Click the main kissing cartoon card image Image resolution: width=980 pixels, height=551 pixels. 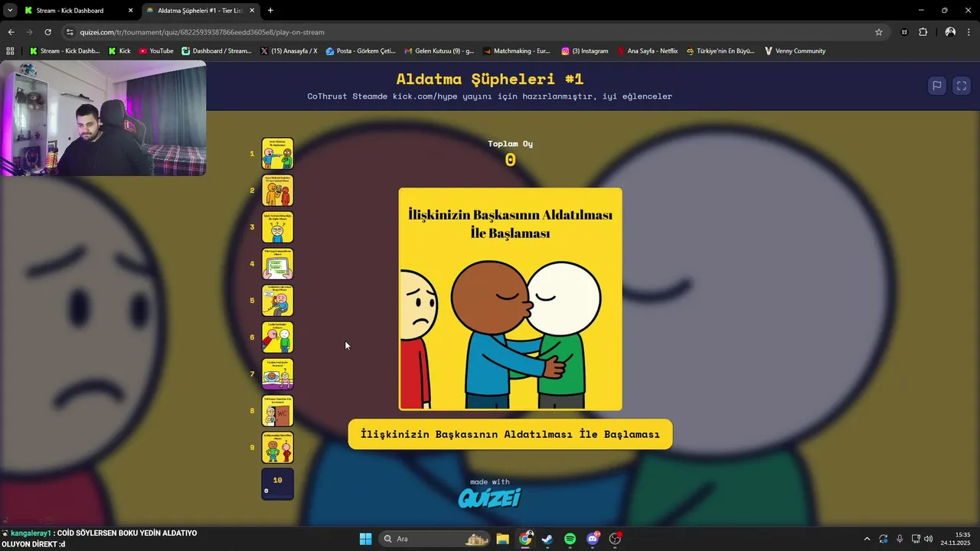(510, 299)
